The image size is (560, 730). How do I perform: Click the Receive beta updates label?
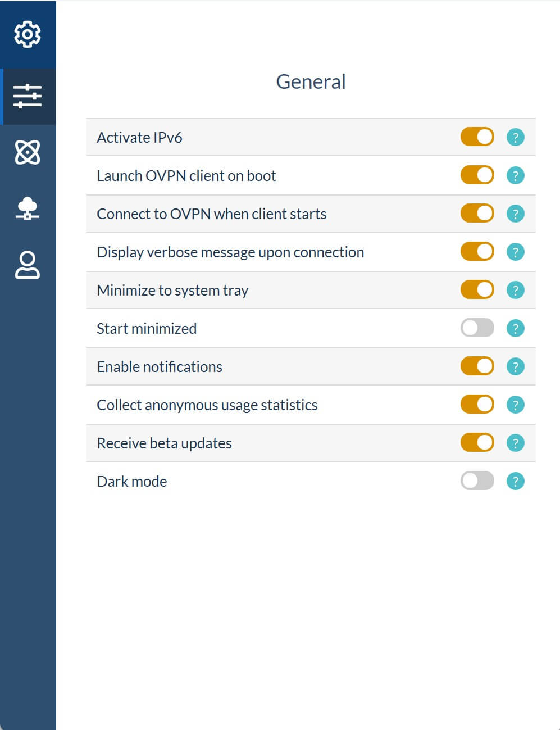pyautogui.click(x=164, y=444)
